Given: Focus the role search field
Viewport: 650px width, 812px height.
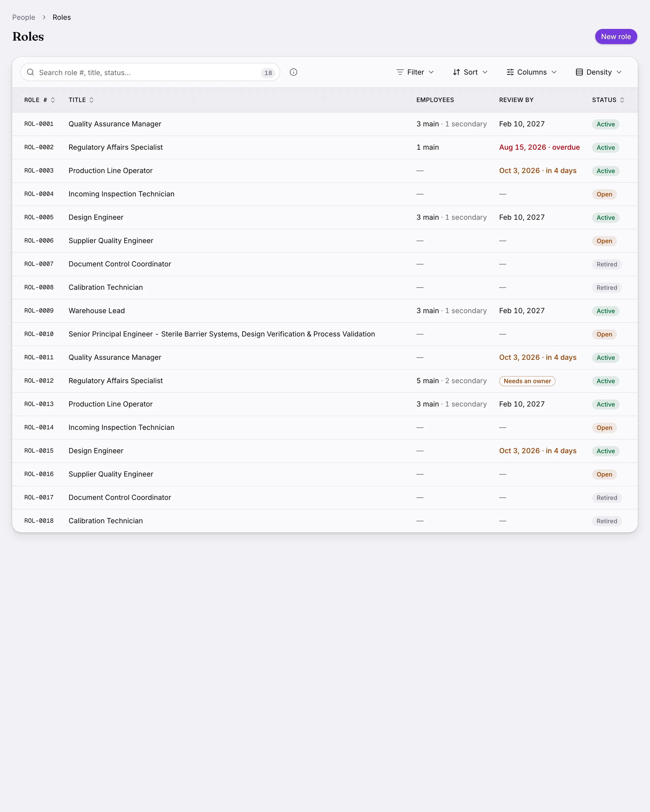Looking at the screenshot, I should pos(150,72).
